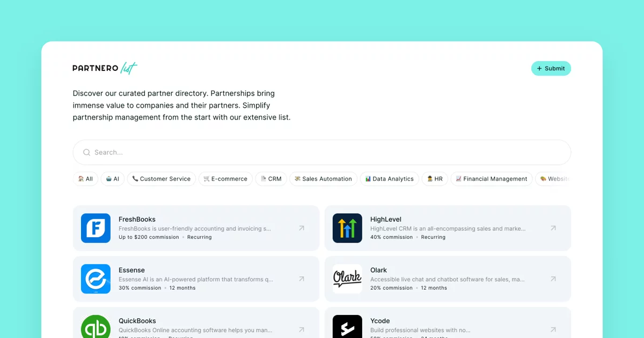Image resolution: width=644 pixels, height=338 pixels.
Task: Click the arrow icon on the FreshBooks card
Action: click(x=302, y=228)
